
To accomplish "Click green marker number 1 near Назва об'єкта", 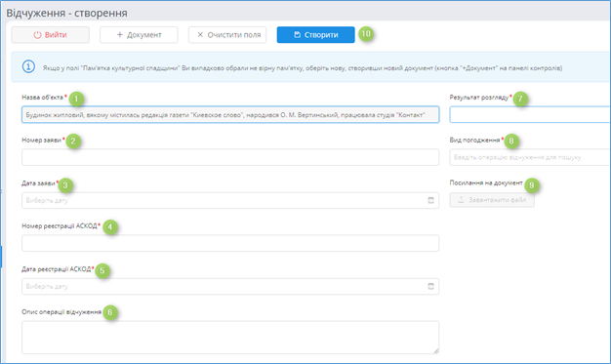I will click(x=76, y=99).
